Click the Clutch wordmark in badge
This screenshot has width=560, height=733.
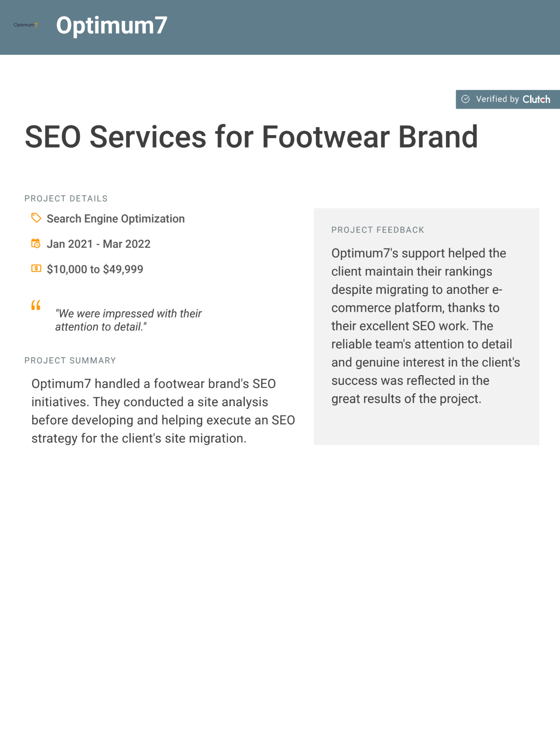tap(536, 99)
